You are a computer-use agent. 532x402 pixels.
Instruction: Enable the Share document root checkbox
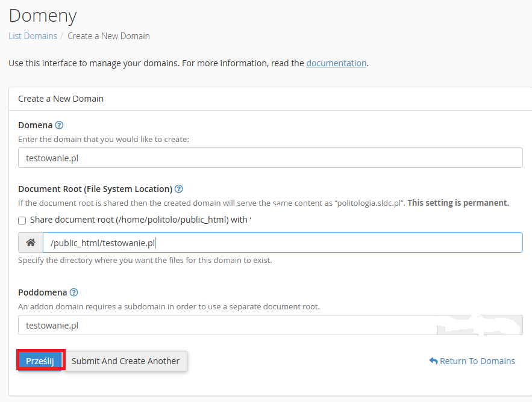[x=22, y=220]
